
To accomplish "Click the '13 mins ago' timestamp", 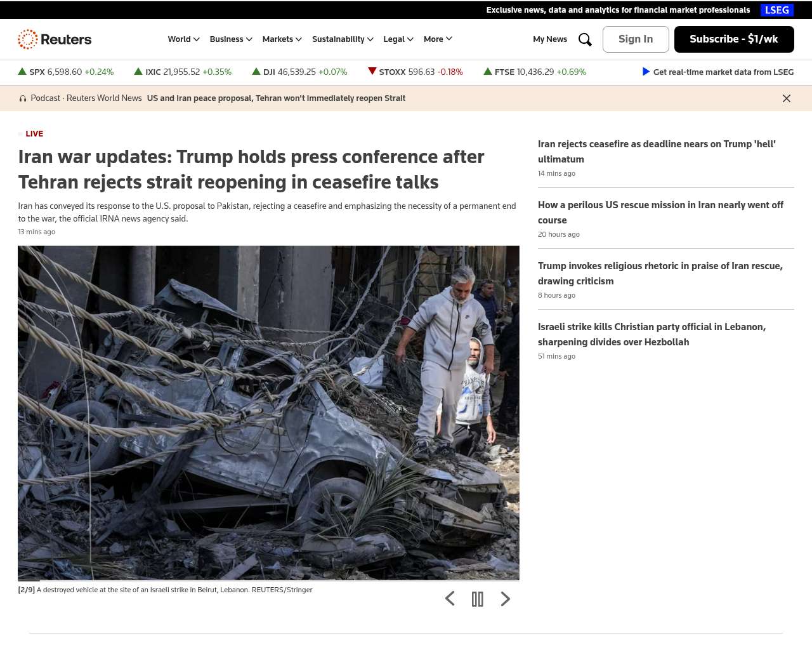I will click(37, 232).
